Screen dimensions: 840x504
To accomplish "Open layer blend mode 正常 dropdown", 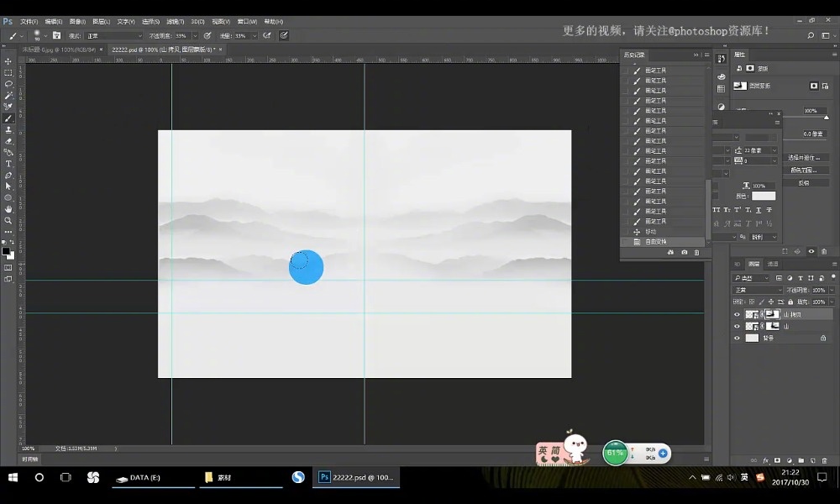I will [758, 290].
